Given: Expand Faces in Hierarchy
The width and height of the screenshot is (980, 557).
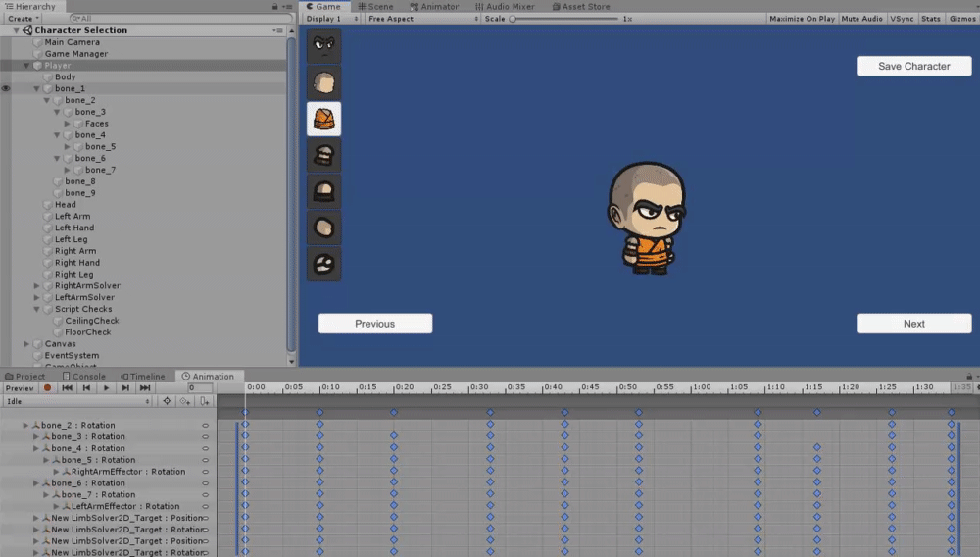Looking at the screenshot, I should tap(67, 124).
